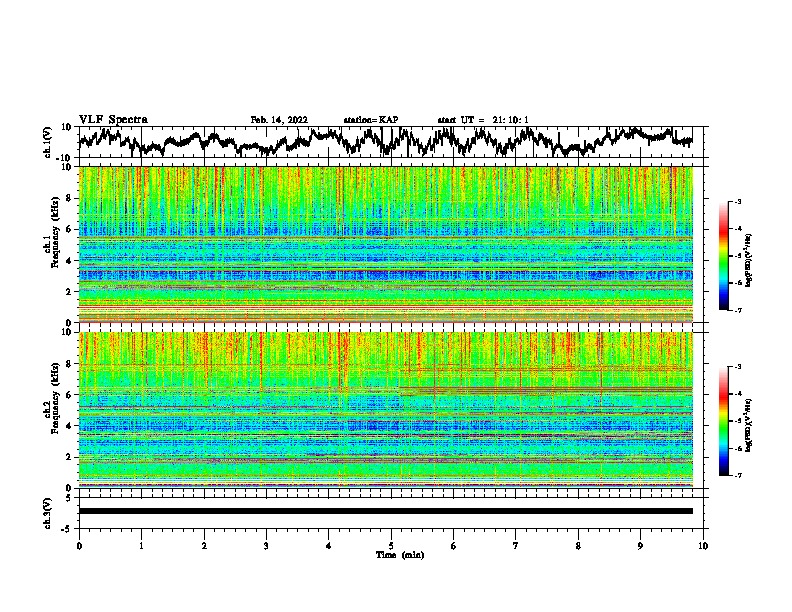Image resolution: width=792 pixels, height=612 pixels.
Task: Click the "-7" label on ch.1 colorbar
Action: coord(737,310)
